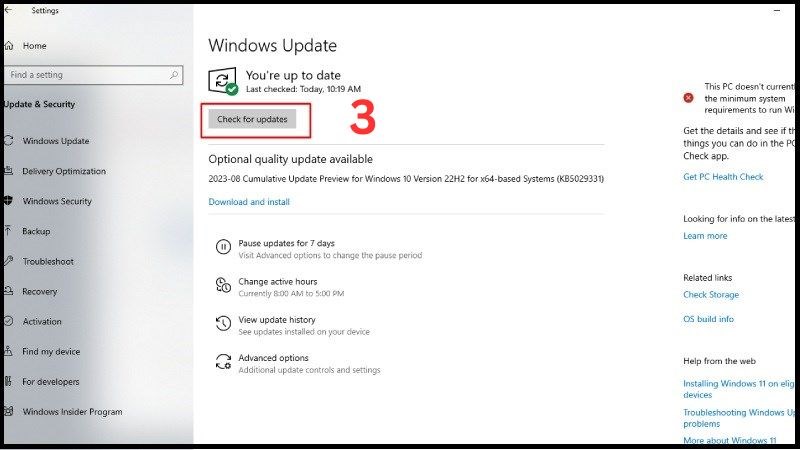The image size is (800, 450).
Task: Click Learn more link
Action: pos(705,236)
